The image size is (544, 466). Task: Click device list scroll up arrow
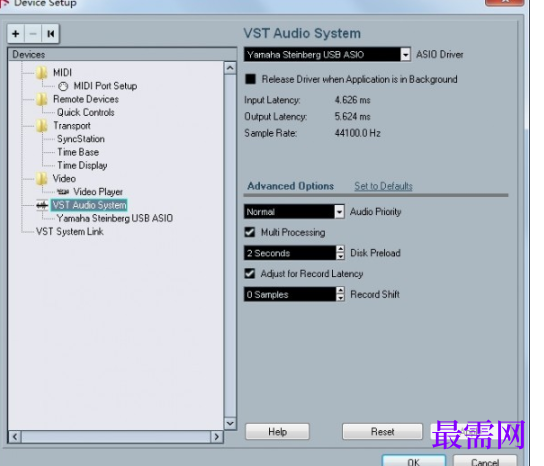point(230,68)
